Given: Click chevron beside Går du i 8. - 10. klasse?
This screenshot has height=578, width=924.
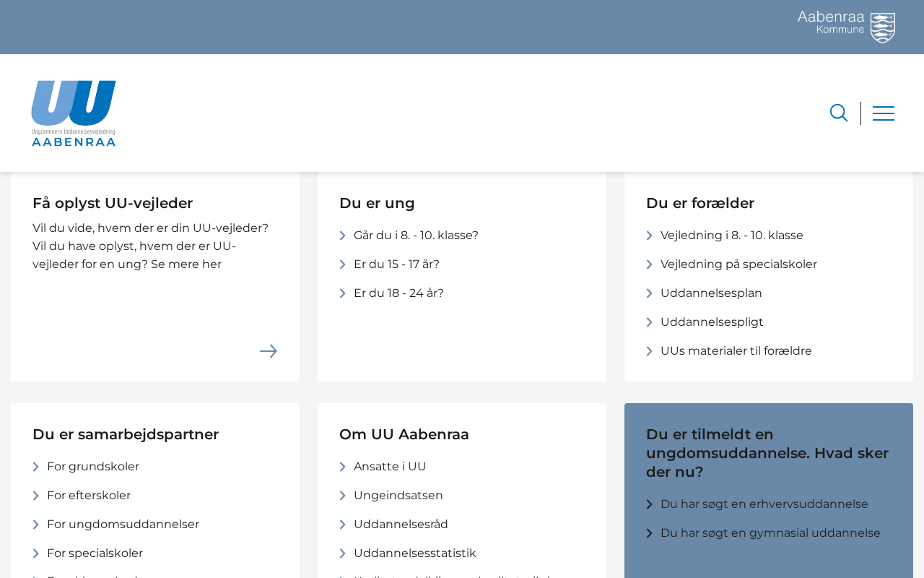Looking at the screenshot, I should tap(343, 236).
